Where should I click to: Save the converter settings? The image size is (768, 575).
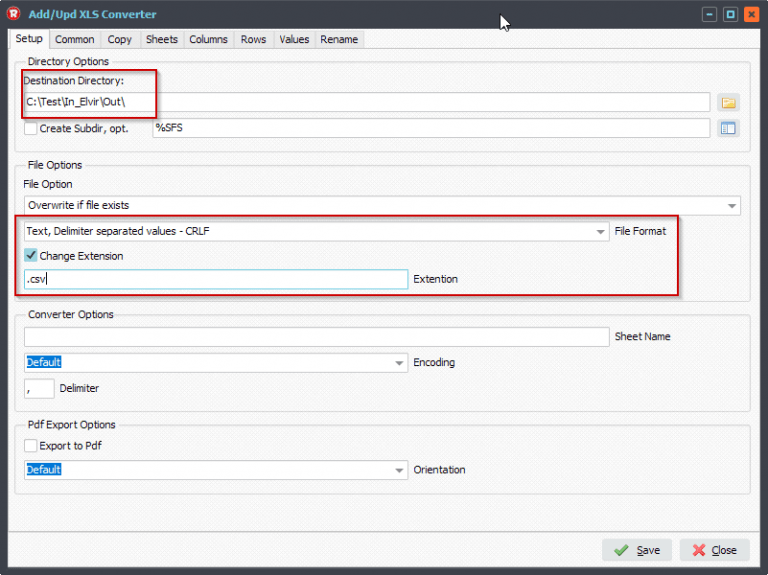click(637, 550)
